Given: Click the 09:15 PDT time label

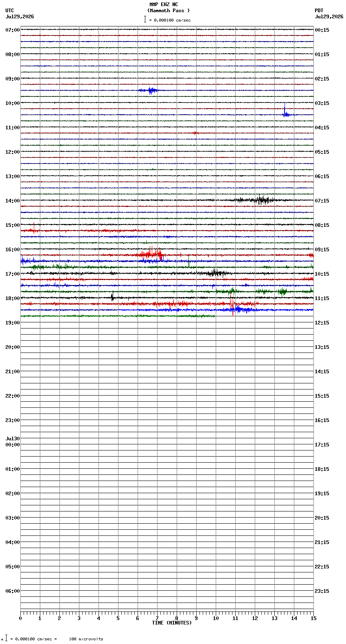Looking at the screenshot, I should point(322,250).
